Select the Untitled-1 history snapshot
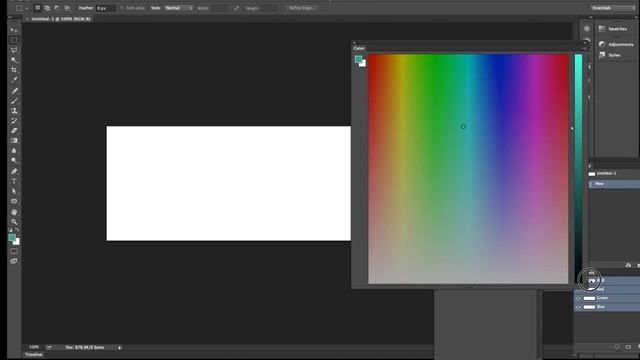Image resolution: width=640 pixels, height=360 pixels. [614, 173]
